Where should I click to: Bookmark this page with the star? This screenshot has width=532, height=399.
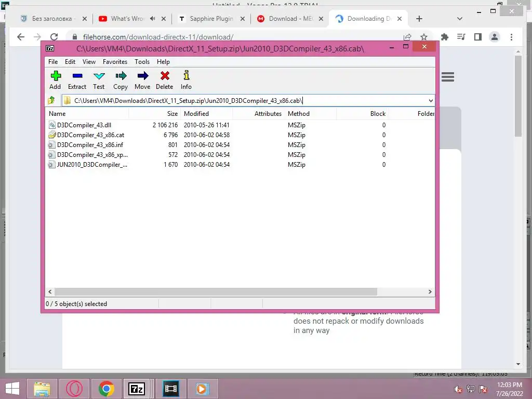click(x=424, y=37)
